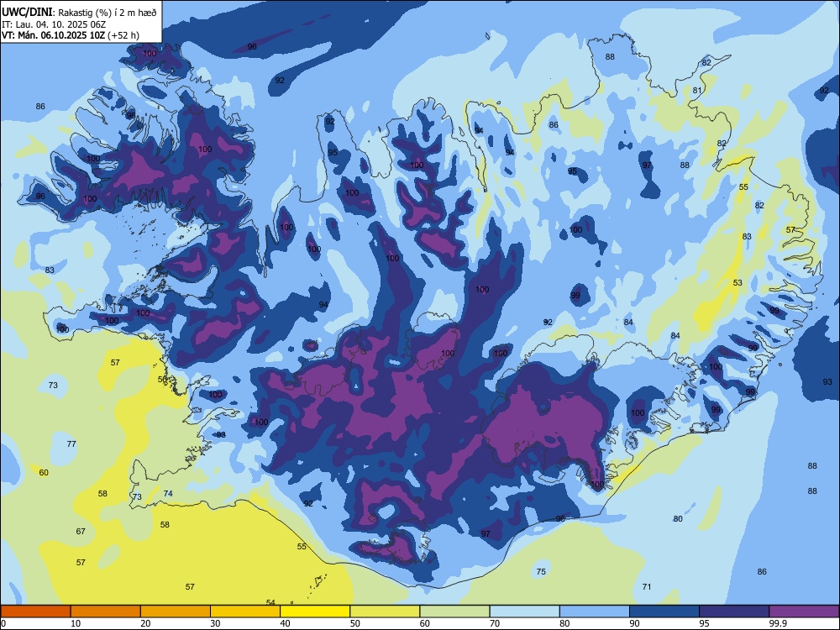Select the 95–99.9 indigo legend swatch
Image resolution: width=840 pixels, height=630 pixels.
[734, 612]
